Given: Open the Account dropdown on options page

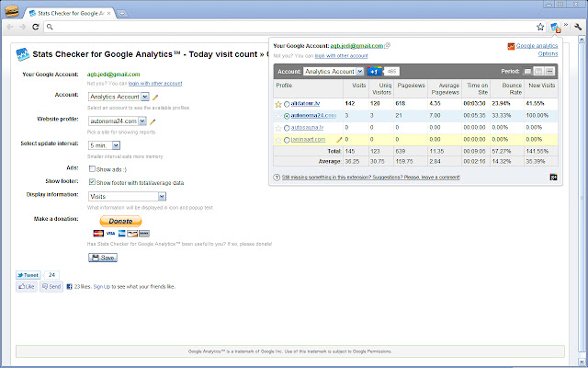Looking at the screenshot, I should 119,97.
